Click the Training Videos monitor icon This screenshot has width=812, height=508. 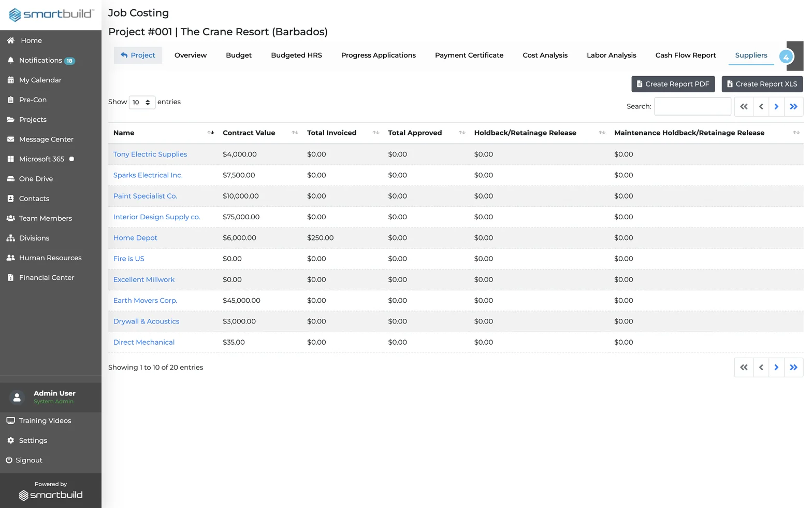(10, 420)
